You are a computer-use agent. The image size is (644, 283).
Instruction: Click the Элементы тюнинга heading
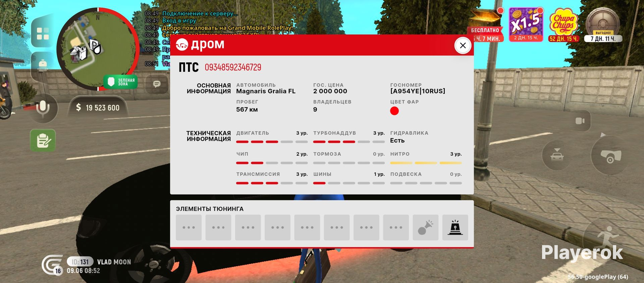click(210, 209)
